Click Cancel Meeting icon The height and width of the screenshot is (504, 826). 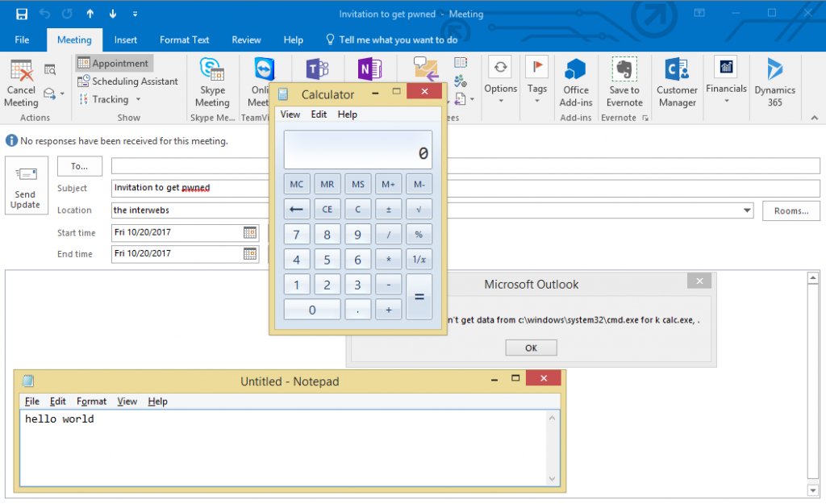coord(21,84)
